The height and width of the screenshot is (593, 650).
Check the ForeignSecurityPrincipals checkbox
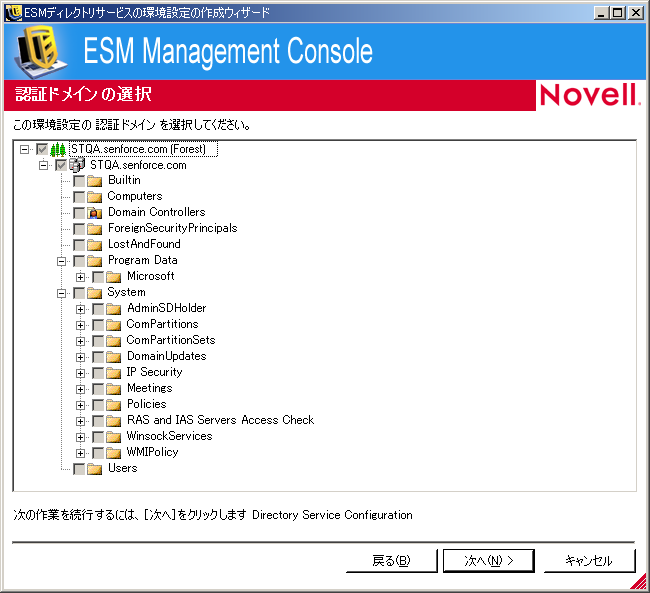pos(79,229)
